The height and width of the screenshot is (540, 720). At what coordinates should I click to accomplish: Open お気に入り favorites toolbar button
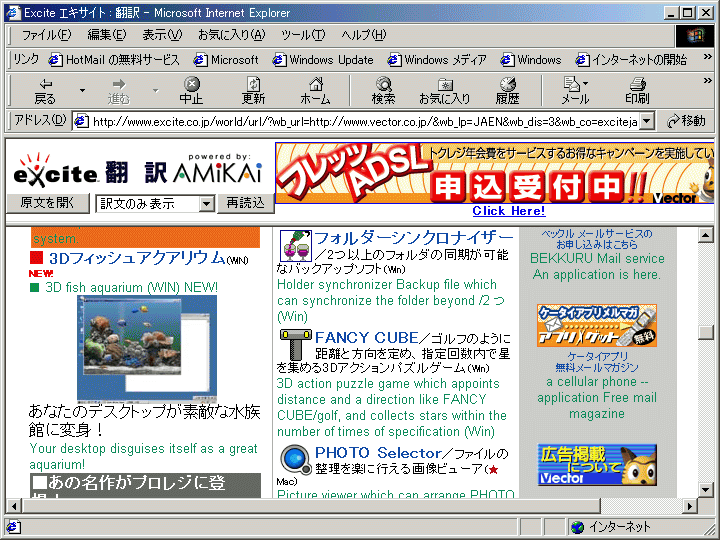[444, 91]
